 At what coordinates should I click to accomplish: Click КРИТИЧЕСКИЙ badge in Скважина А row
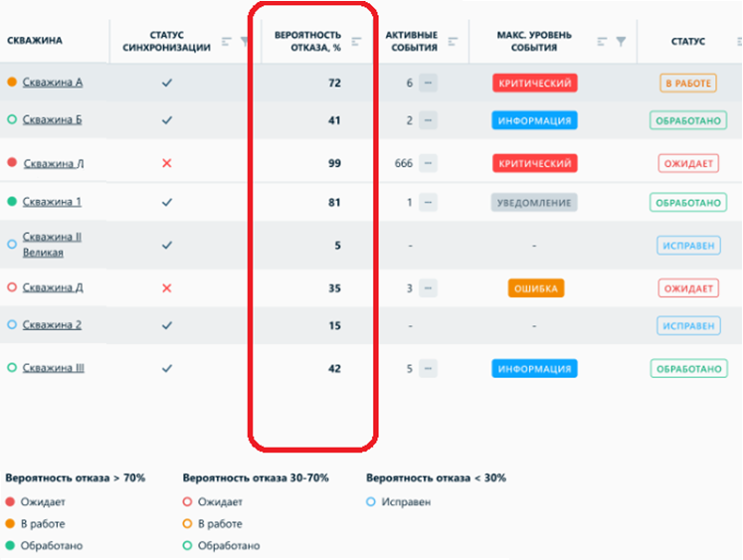point(534,83)
